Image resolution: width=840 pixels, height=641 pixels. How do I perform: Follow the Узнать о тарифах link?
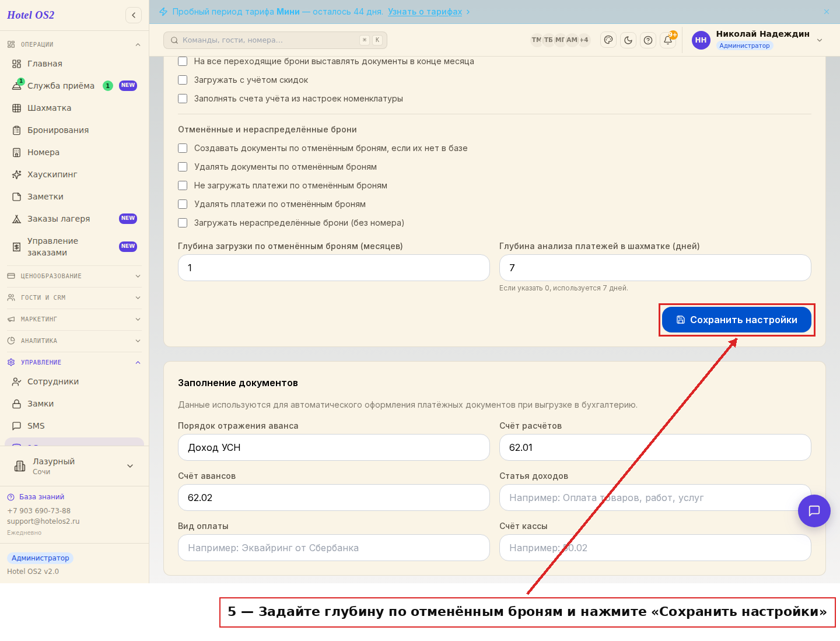click(425, 12)
